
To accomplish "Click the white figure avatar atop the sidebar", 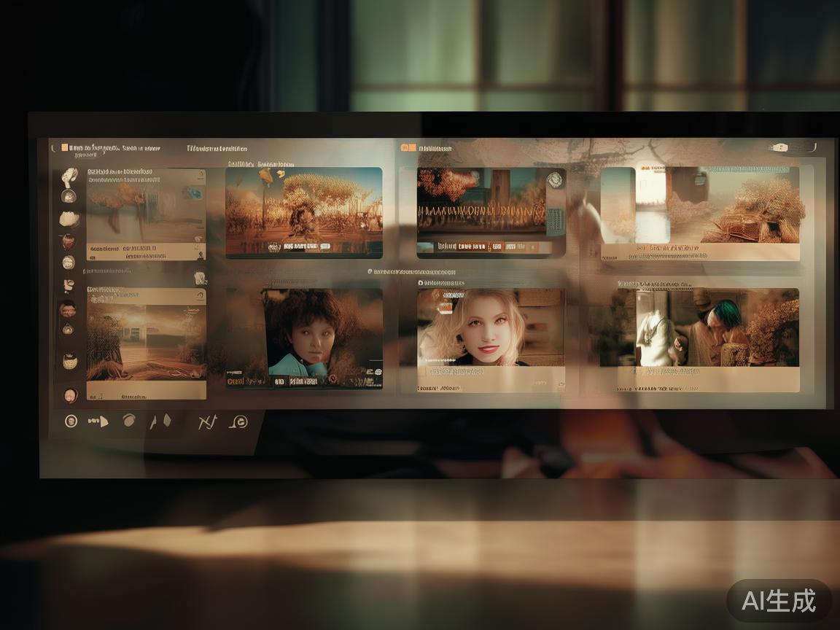I will pos(69,176).
